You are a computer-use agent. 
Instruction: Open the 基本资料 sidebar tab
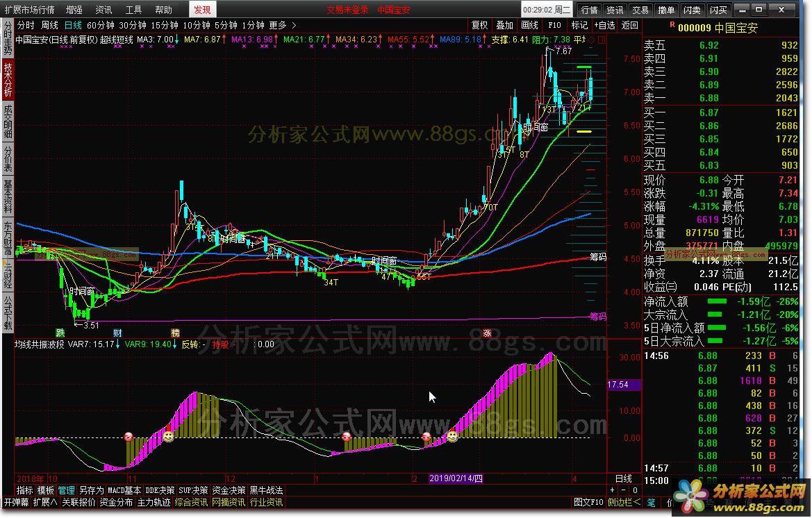click(x=8, y=197)
